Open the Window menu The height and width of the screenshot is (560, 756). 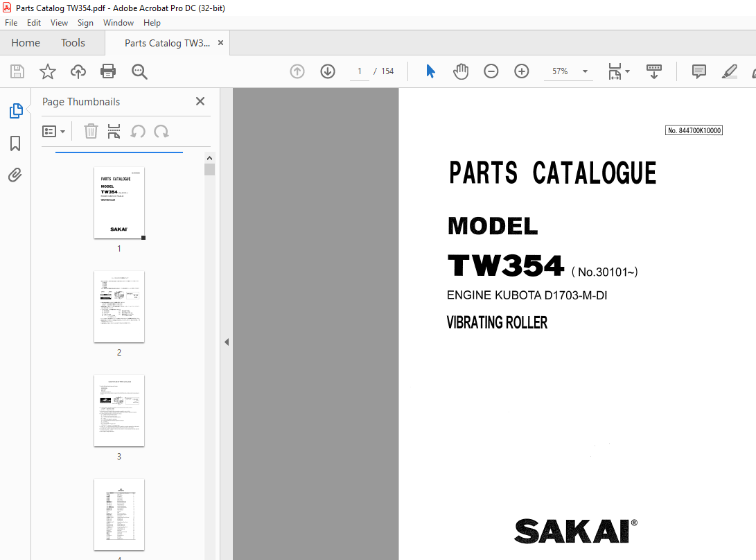[118, 23]
